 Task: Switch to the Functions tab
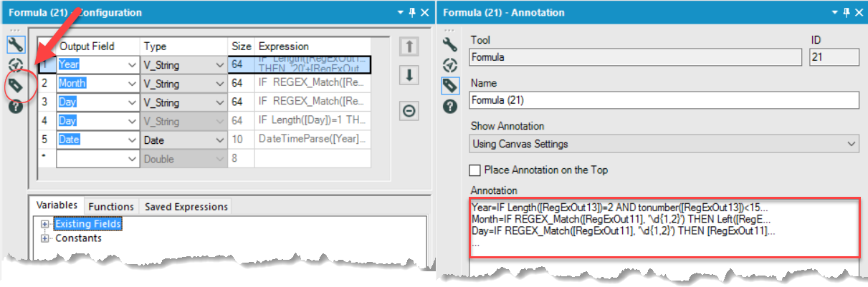coord(110,206)
